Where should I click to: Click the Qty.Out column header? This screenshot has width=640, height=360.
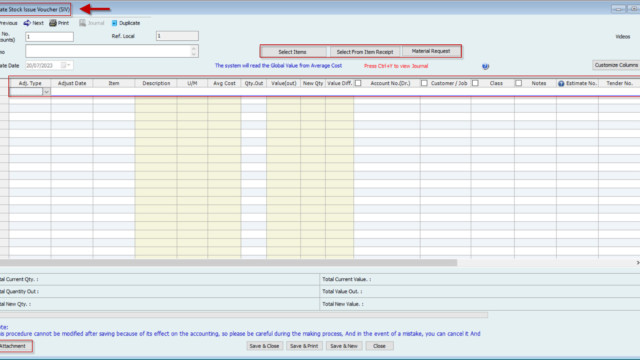(253, 83)
